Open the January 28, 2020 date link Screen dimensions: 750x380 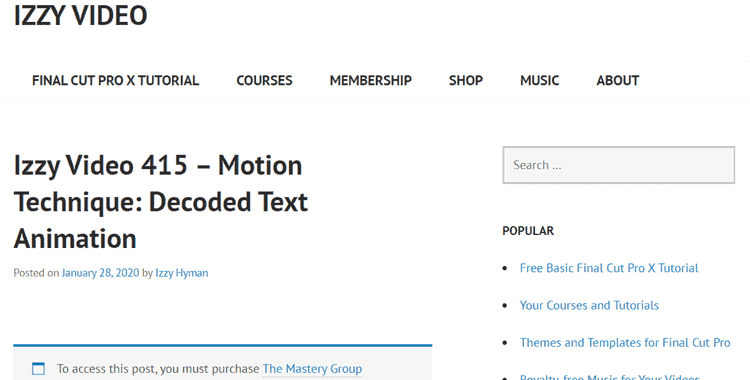(100, 273)
